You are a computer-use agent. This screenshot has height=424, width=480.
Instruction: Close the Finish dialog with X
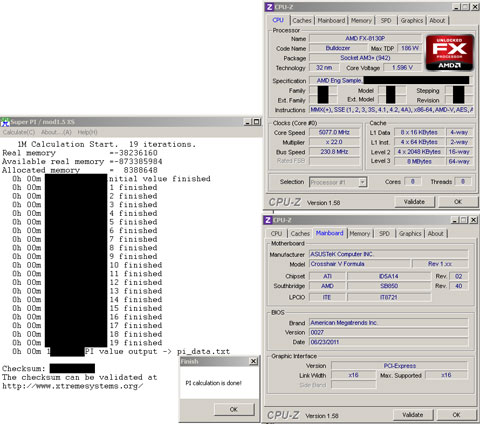(254, 361)
